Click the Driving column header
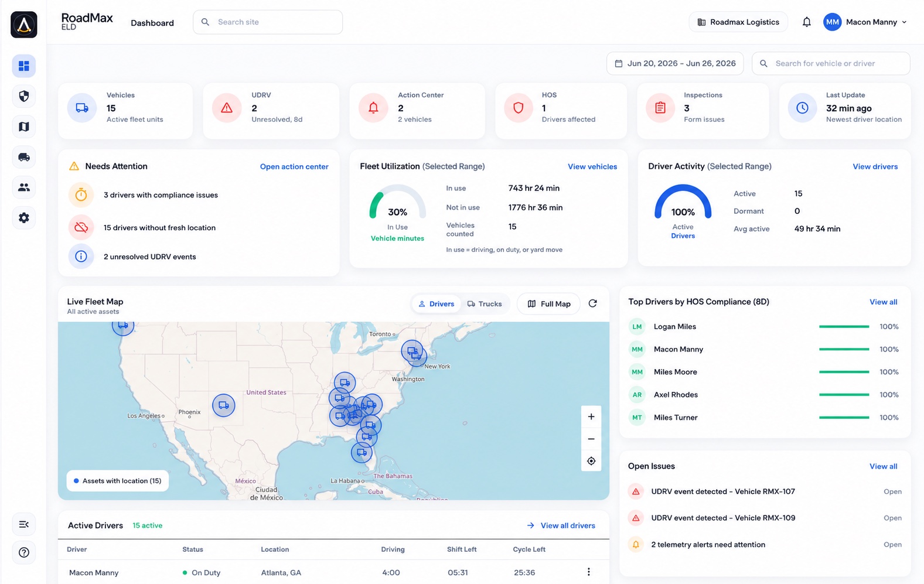This screenshot has width=924, height=584. (393, 549)
